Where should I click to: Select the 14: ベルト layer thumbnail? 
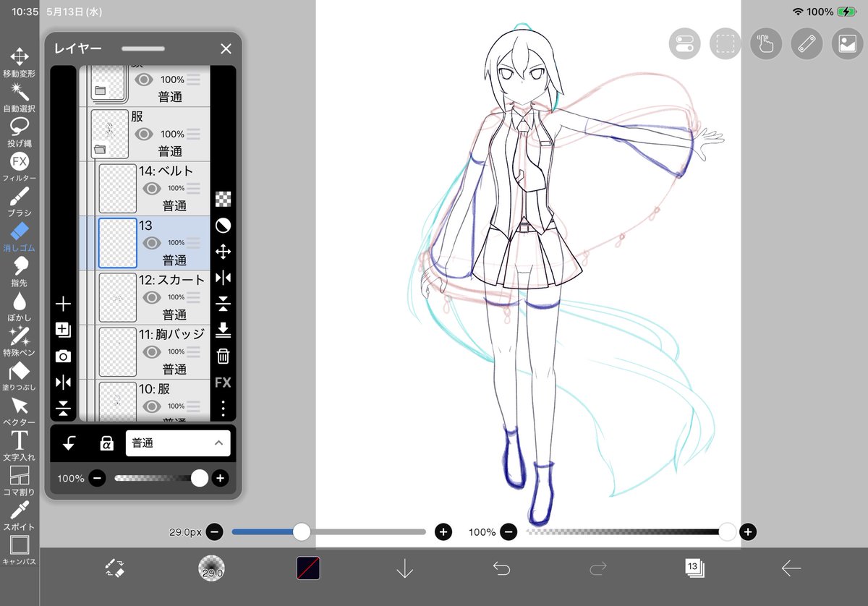point(117,188)
